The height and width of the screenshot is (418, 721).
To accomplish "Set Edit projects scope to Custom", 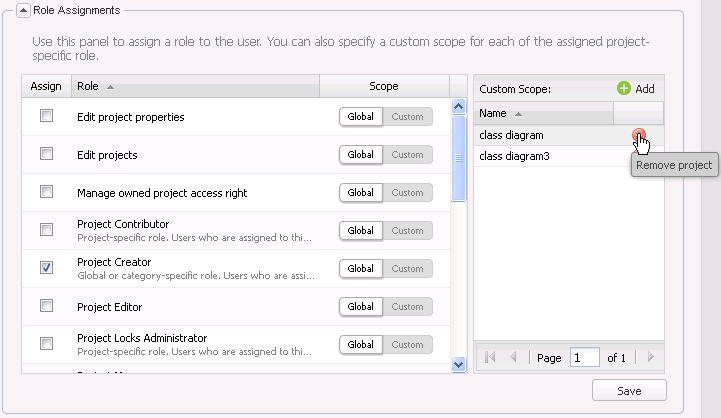I will [407, 155].
